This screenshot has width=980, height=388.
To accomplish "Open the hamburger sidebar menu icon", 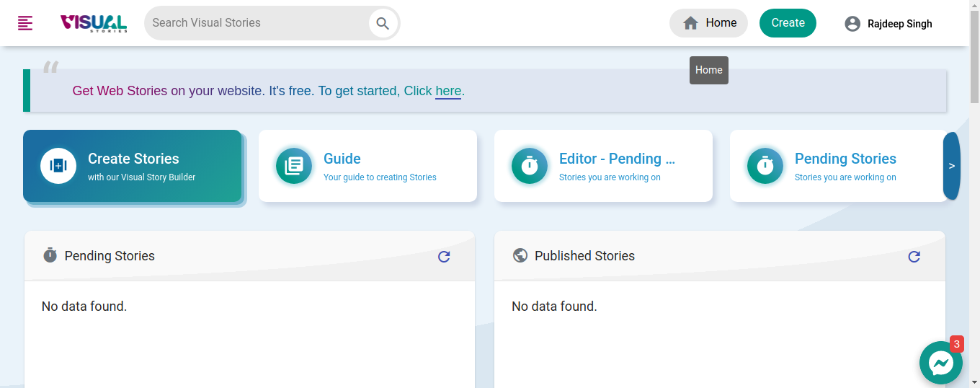I will (25, 23).
